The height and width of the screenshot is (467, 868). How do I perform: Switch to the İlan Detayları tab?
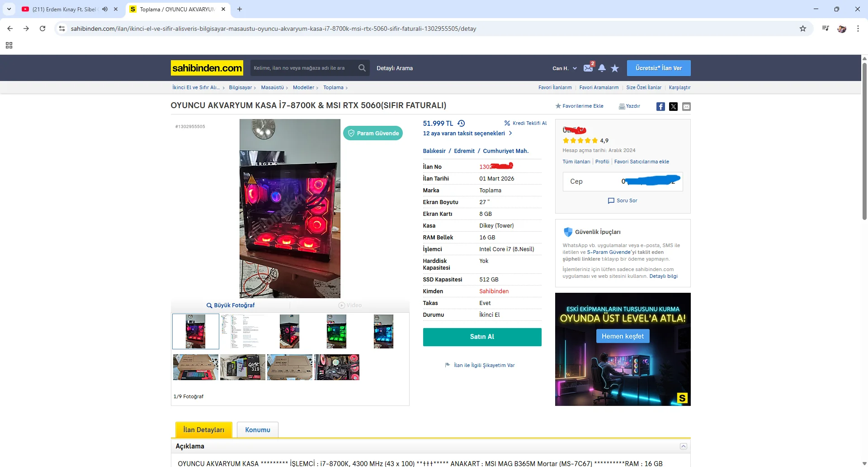click(x=204, y=430)
